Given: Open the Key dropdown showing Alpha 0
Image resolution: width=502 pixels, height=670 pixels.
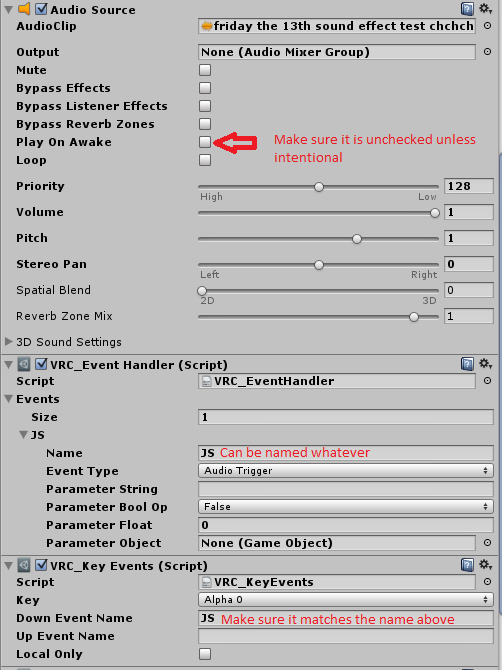Looking at the screenshot, I should coord(346,600).
